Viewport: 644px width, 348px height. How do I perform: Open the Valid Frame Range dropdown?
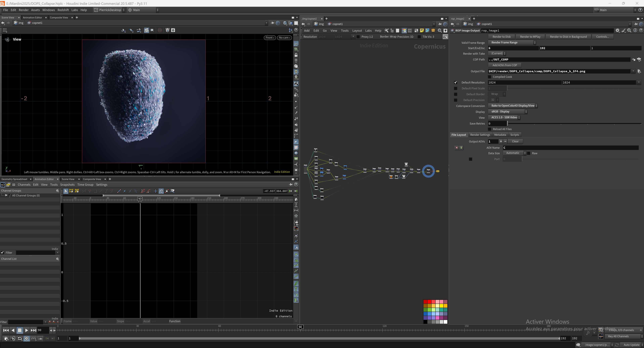pyautogui.click(x=512, y=42)
